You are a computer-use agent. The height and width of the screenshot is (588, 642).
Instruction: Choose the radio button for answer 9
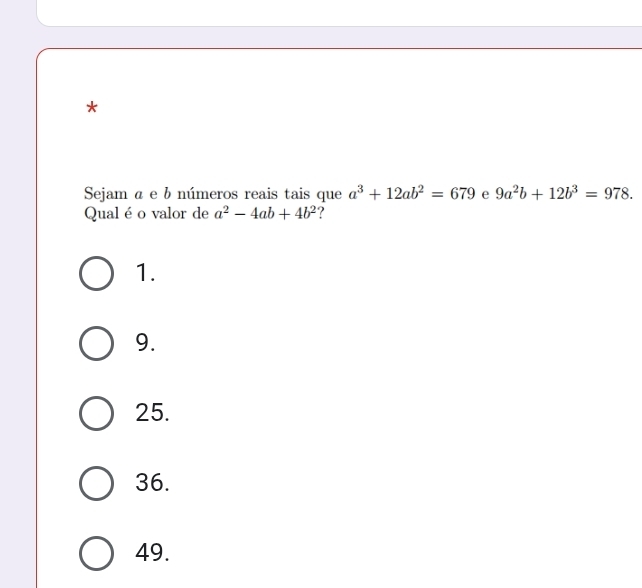coord(96,343)
